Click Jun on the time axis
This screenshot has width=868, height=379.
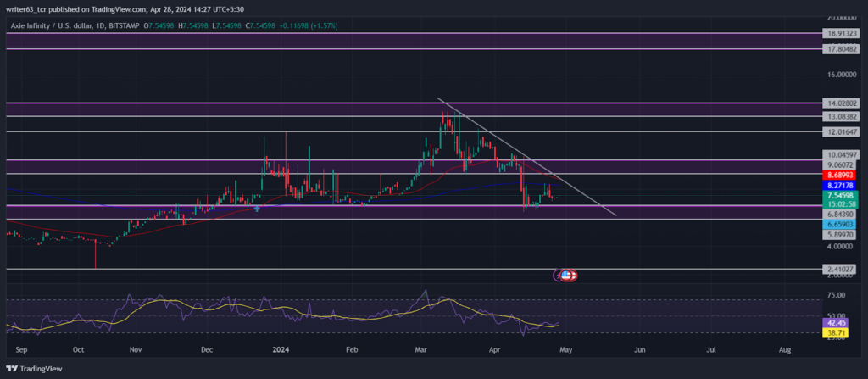pos(639,350)
